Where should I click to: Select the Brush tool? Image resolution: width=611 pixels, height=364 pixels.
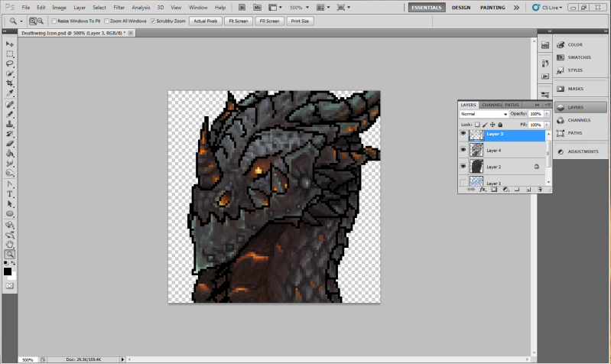tap(10, 114)
